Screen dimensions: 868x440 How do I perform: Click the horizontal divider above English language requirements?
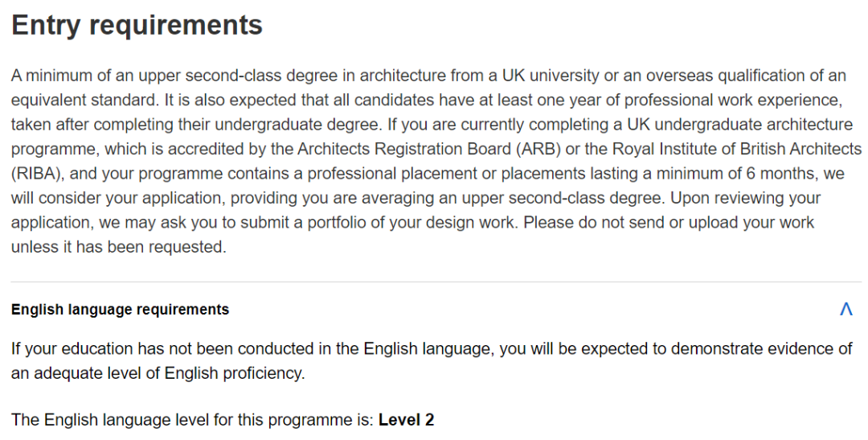click(x=436, y=282)
